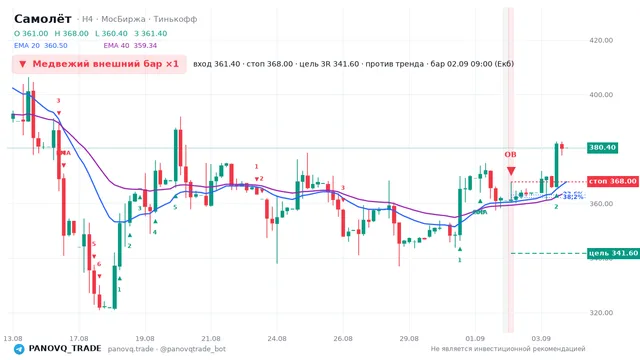Screen dimensions: 640x360
Task: Click the Самолёт ticker title
Action: click(43, 19)
